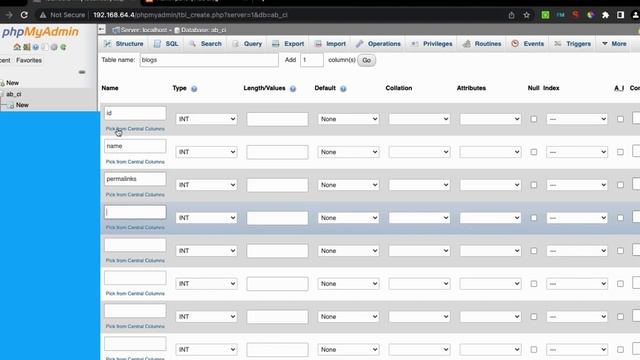The height and width of the screenshot is (360, 640).
Task: Open the red browser extension icon
Action: point(576,15)
